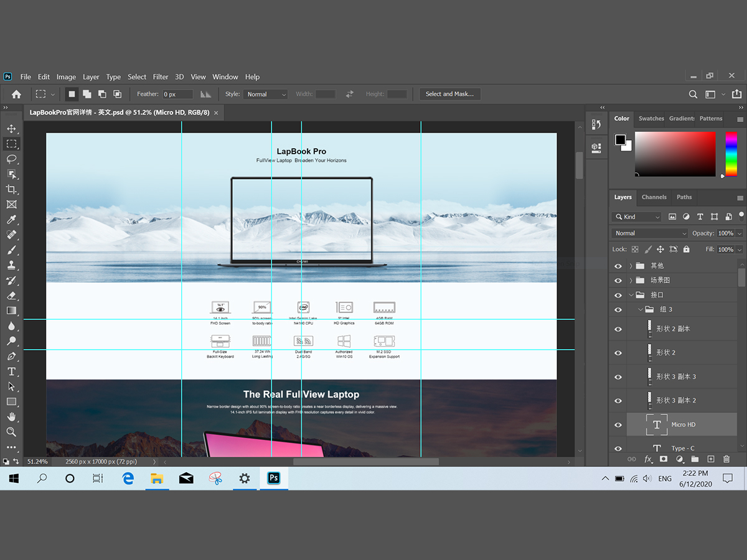Select the Zoom tool in toolbar
Screen dimensions: 747x560
coord(11,432)
